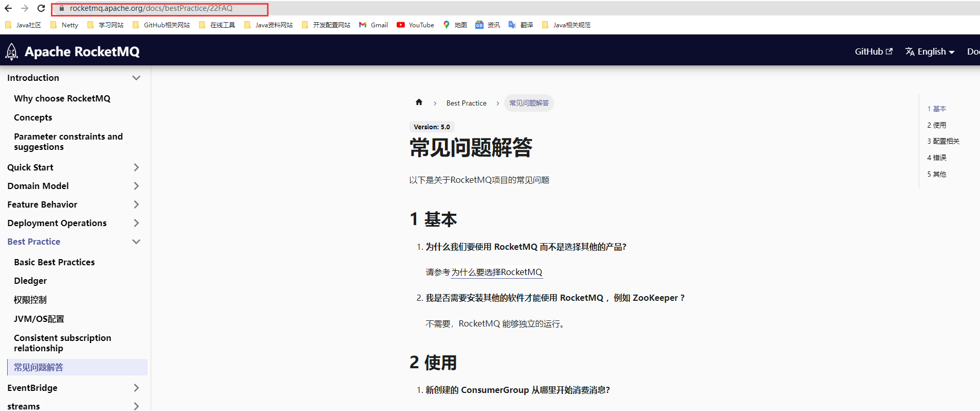Click the Best Practice sidebar label
The width and height of the screenshot is (980, 411).
tap(34, 242)
